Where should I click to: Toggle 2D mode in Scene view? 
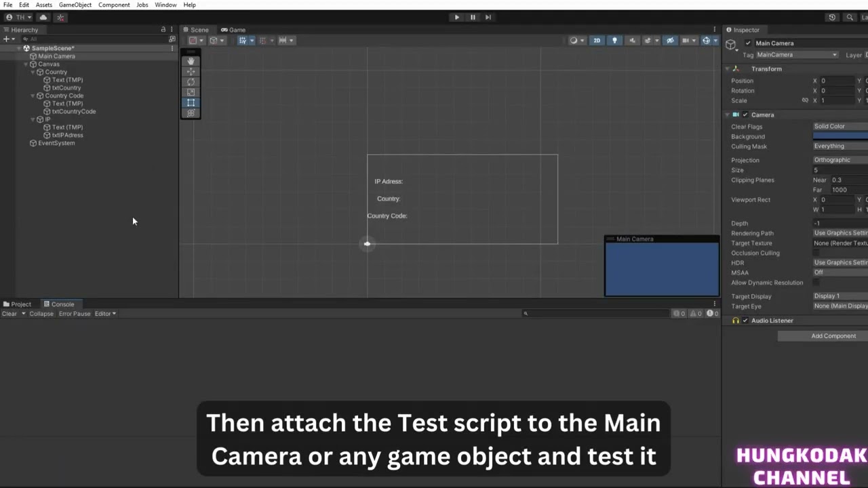point(597,40)
